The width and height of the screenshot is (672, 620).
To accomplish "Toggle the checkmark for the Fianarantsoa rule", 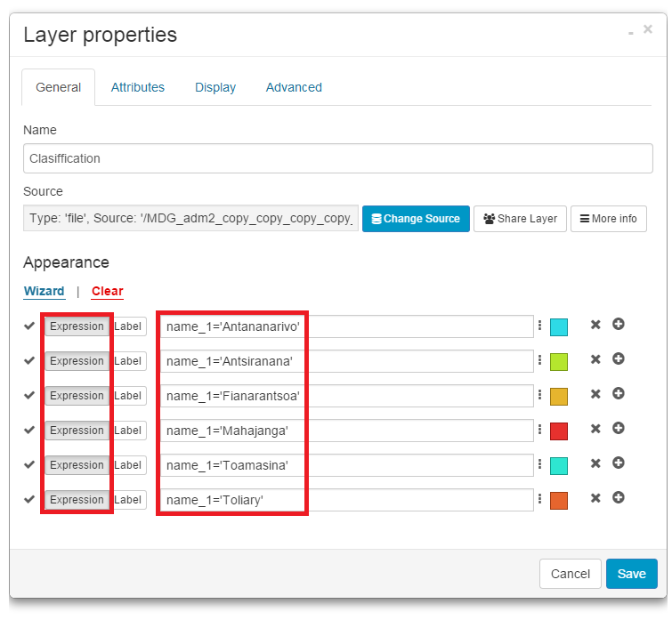I will point(29,395).
